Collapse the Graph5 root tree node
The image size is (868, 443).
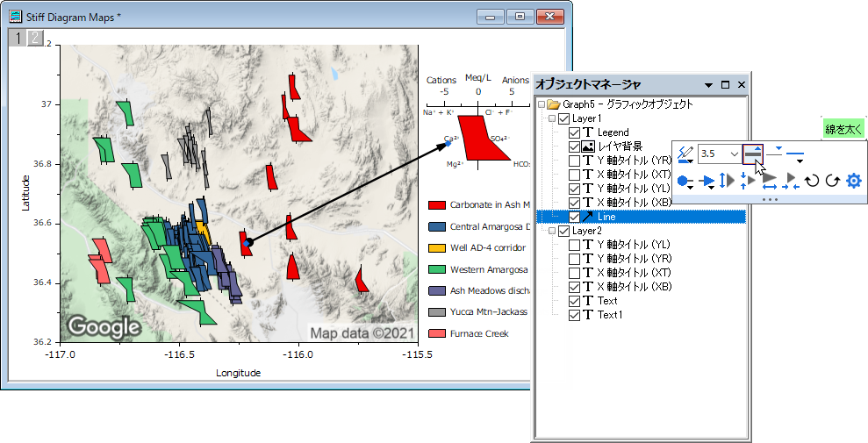click(x=542, y=104)
